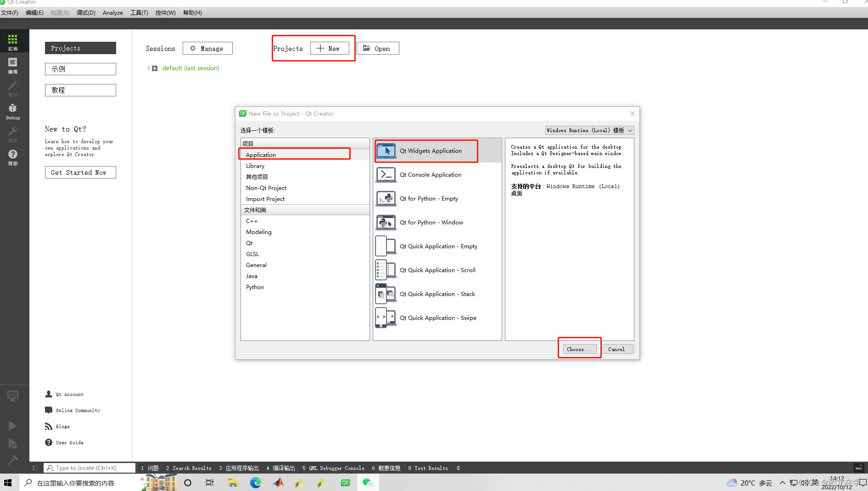Click Manage sessions button

[x=207, y=48]
